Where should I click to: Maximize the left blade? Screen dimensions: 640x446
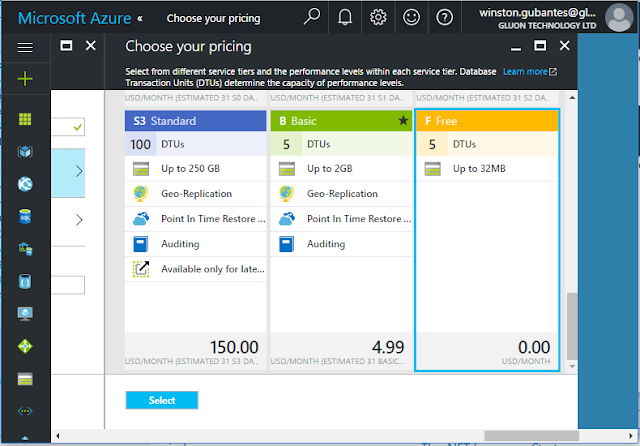coord(66,45)
